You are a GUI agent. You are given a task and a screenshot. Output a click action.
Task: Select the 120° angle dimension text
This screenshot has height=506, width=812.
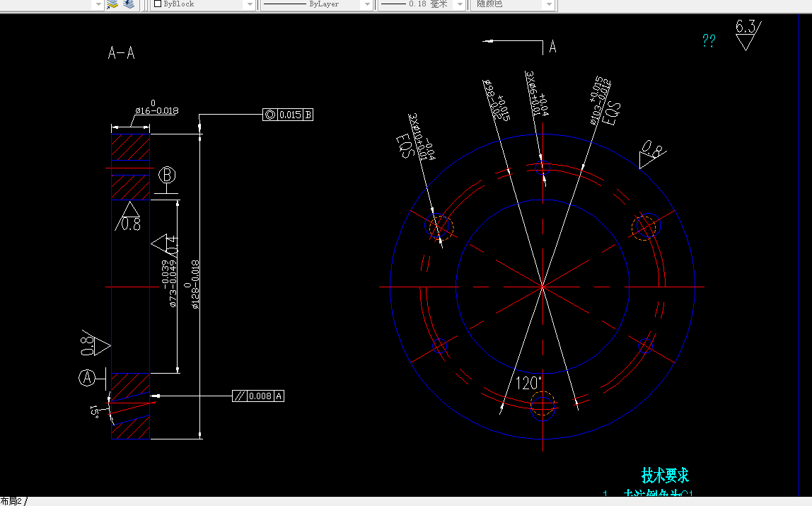529,384
